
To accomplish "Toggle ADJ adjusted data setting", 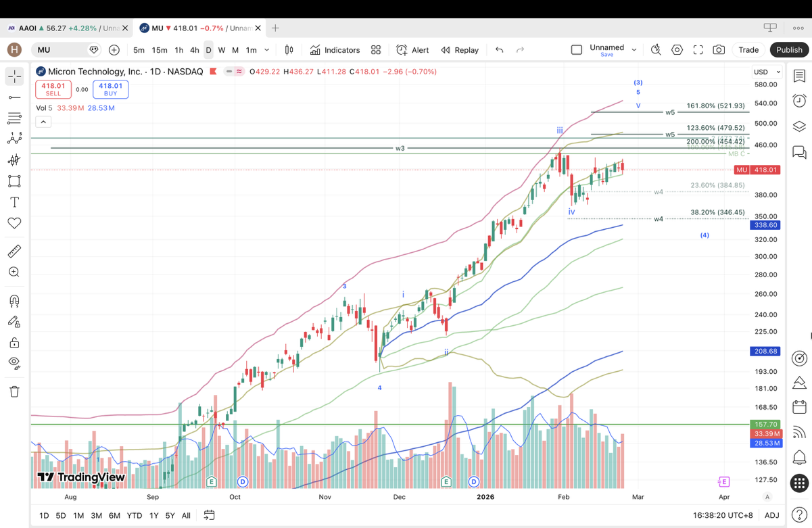I will click(x=771, y=515).
